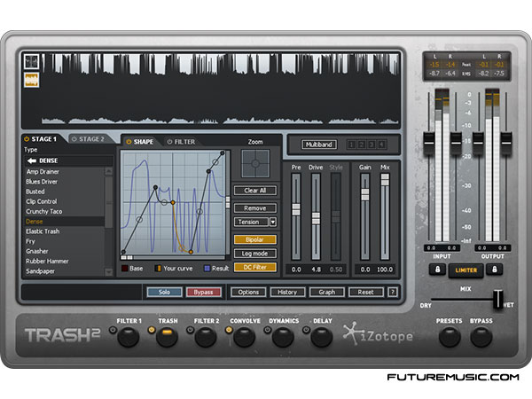Click the Presets knob button
This screenshot has width=532, height=399.
pos(450,337)
